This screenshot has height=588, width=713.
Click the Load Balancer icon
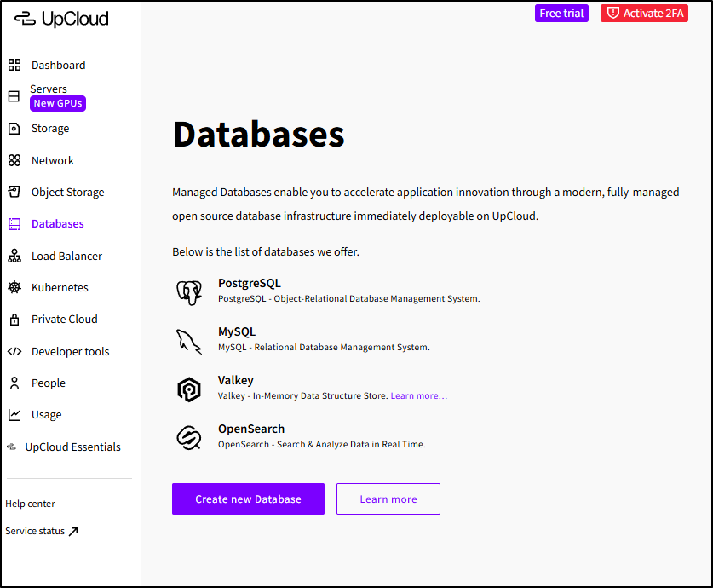click(14, 257)
